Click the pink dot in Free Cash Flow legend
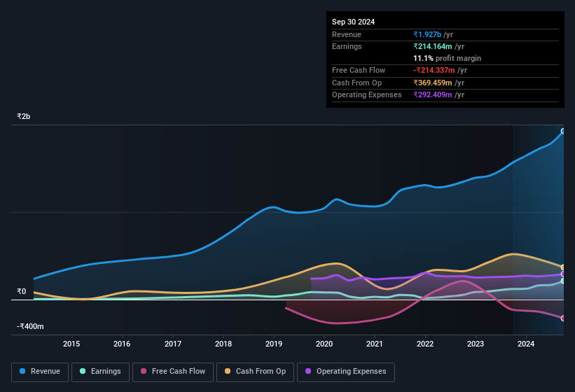 (144, 371)
